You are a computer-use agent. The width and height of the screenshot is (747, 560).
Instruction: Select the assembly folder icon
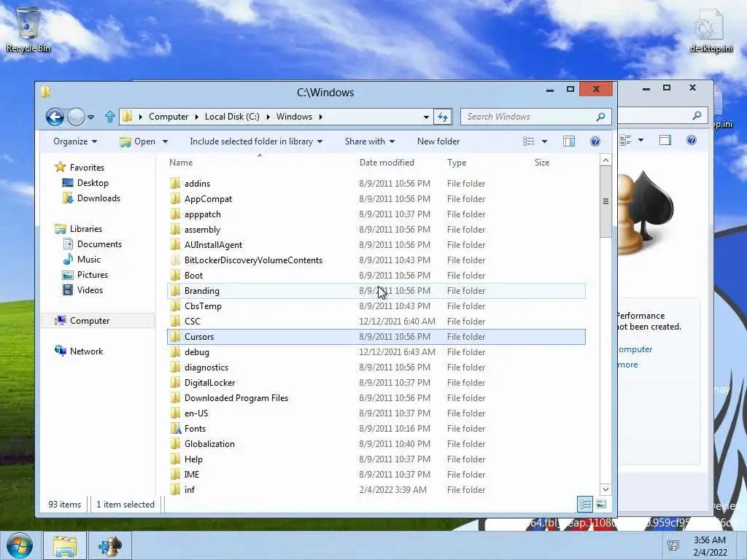click(x=175, y=230)
